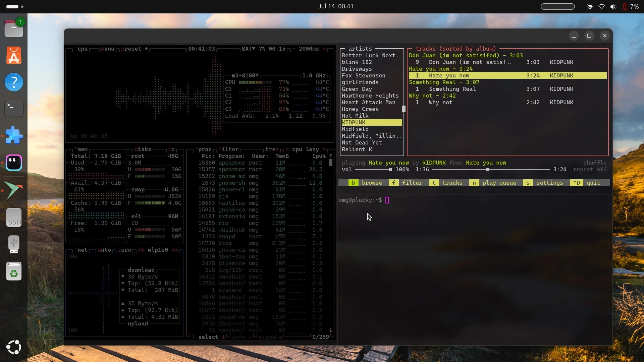Screen dimensions: 644x362
Task: Cycle the btop preset option
Action: 135,49
